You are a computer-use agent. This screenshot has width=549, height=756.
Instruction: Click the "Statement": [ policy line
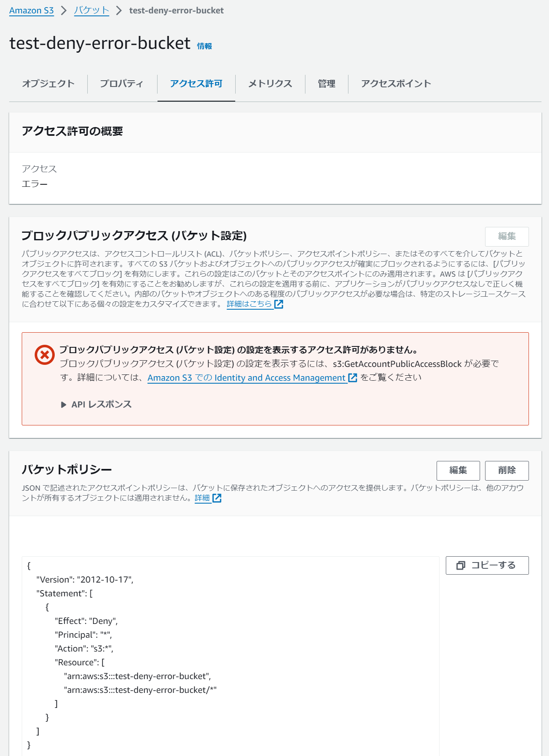tap(64, 593)
